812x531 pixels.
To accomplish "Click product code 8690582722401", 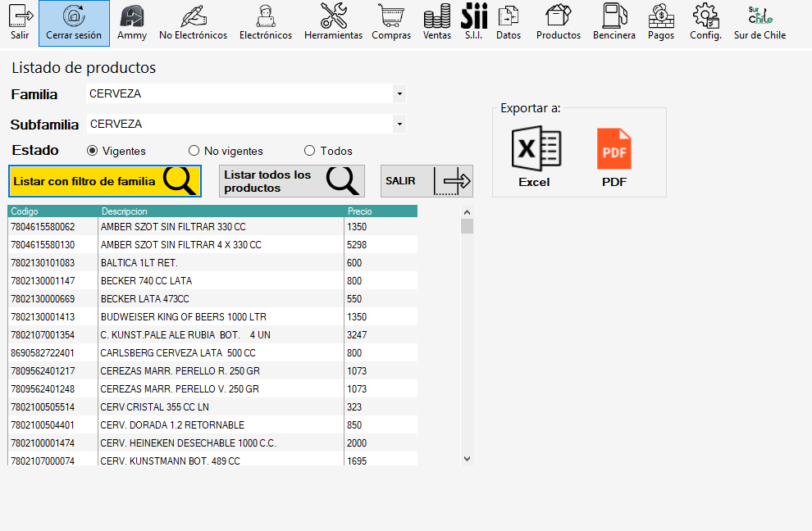I will [43, 353].
